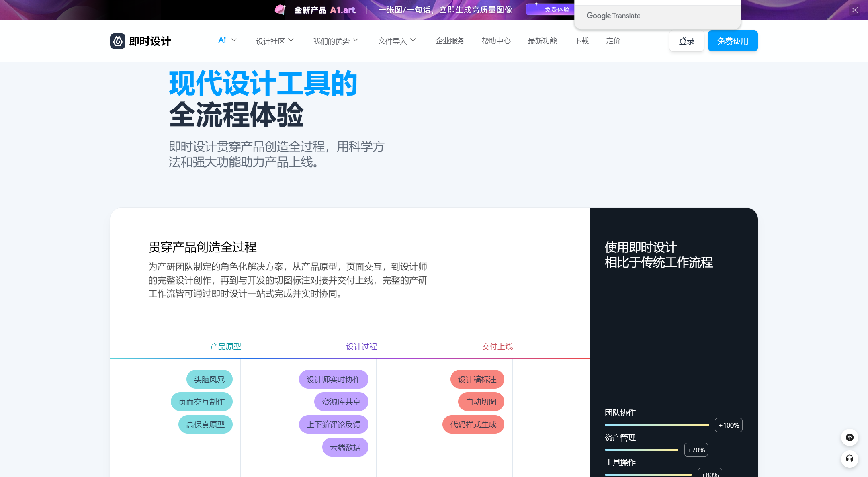The image size is (868, 477).
Task: Click the 登录 login button
Action: point(686,41)
